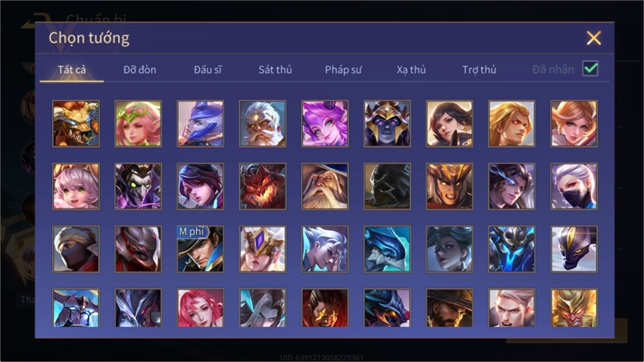Filter by Pháp sư tab
The width and height of the screenshot is (644, 362).
click(343, 70)
